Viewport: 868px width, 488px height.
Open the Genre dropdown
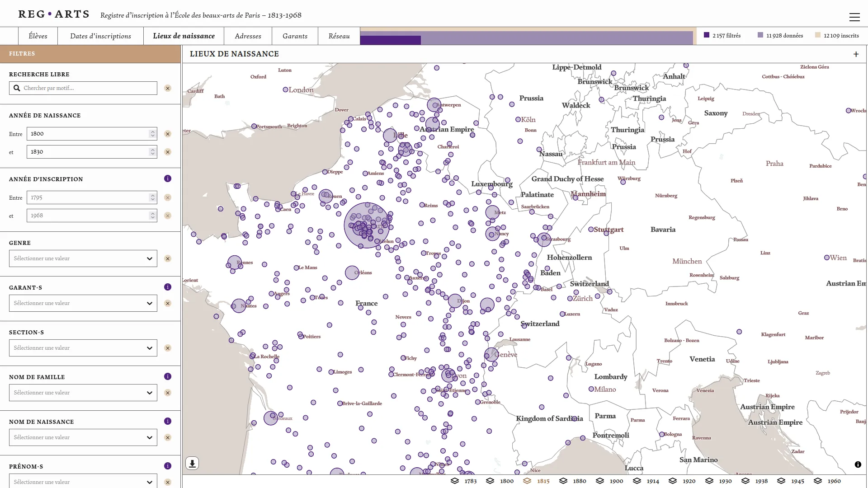click(83, 258)
